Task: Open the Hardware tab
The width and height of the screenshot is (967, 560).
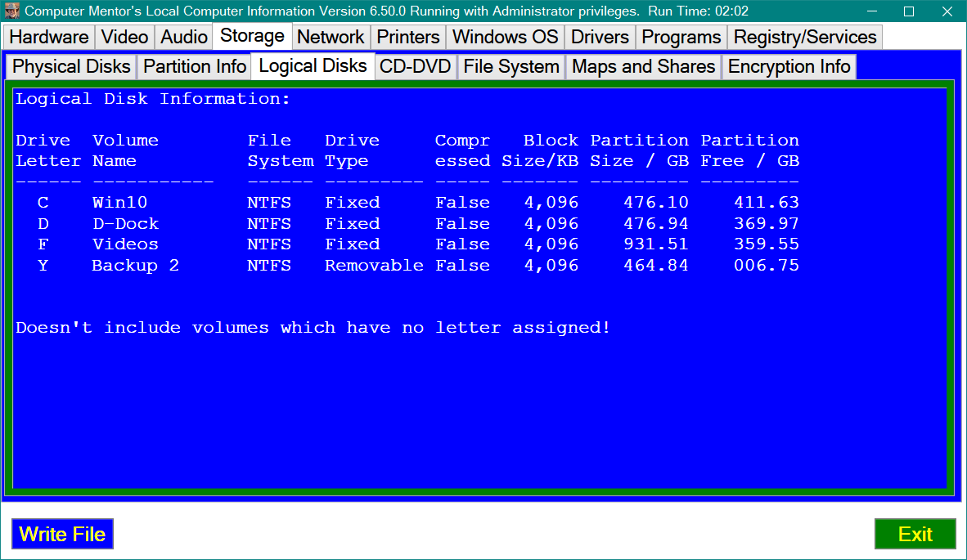Action: (x=49, y=38)
